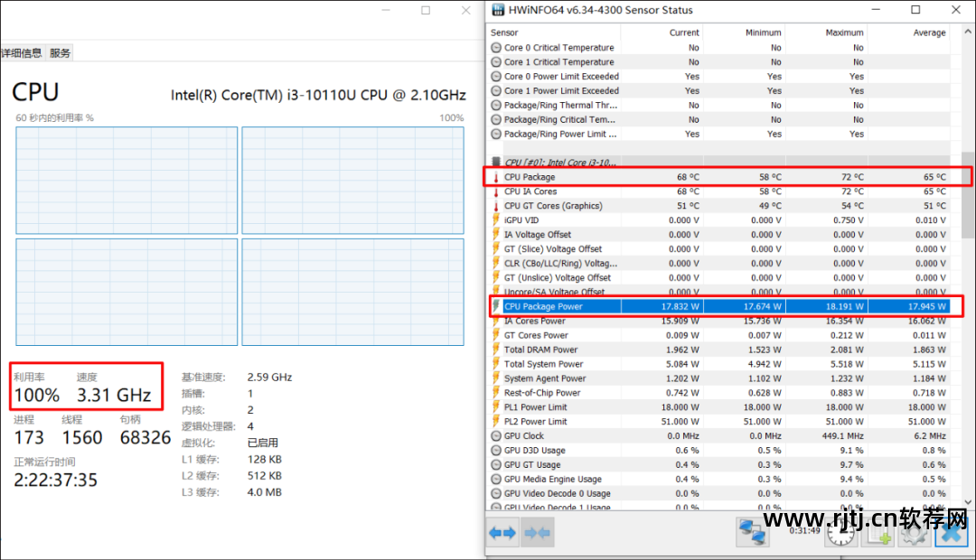This screenshot has width=976, height=560.
Task: Maximize the Task Manager window
Action: (x=426, y=10)
